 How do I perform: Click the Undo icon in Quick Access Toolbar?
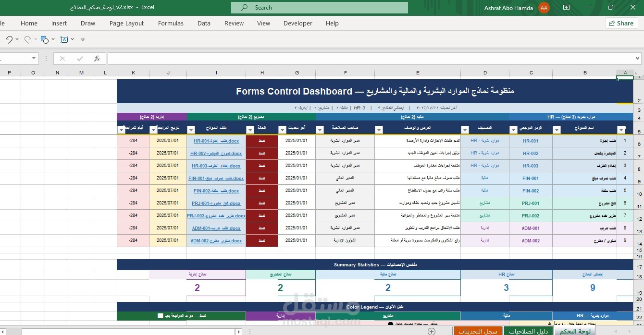[9, 39]
